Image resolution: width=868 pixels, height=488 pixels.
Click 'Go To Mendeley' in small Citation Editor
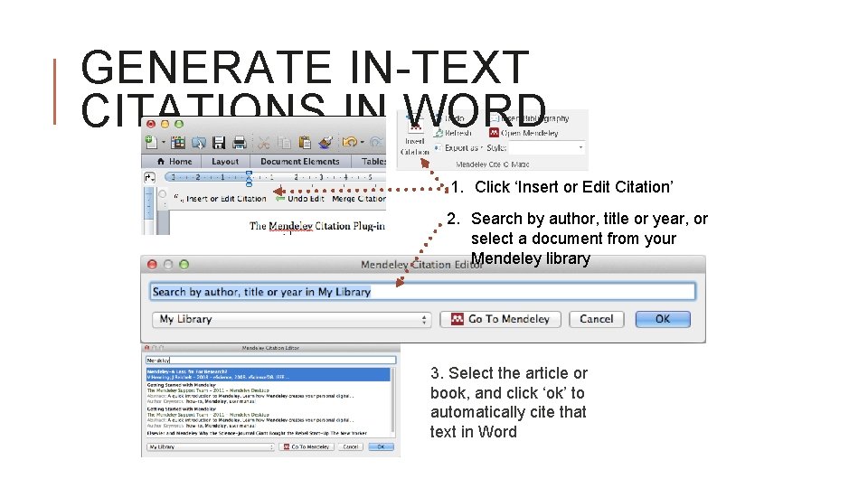coord(307,446)
